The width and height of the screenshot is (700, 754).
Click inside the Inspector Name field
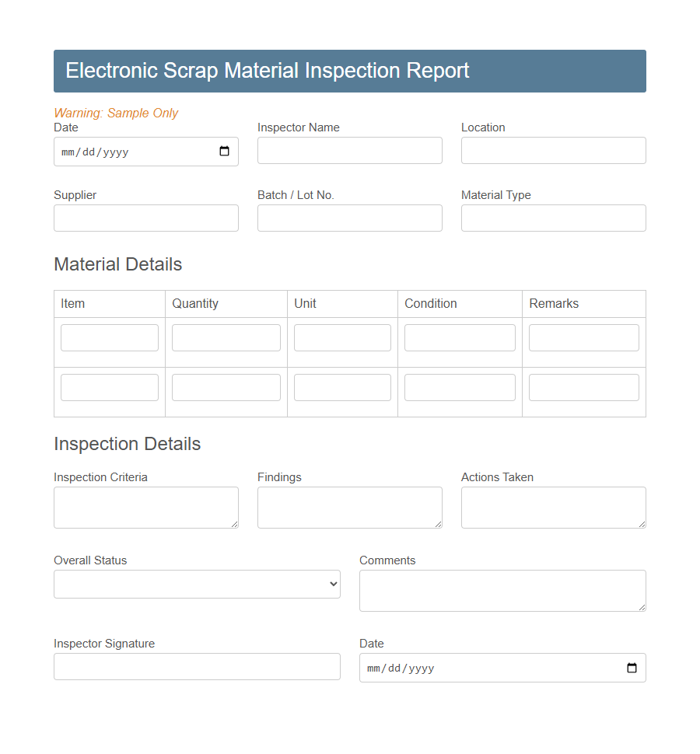tap(349, 150)
